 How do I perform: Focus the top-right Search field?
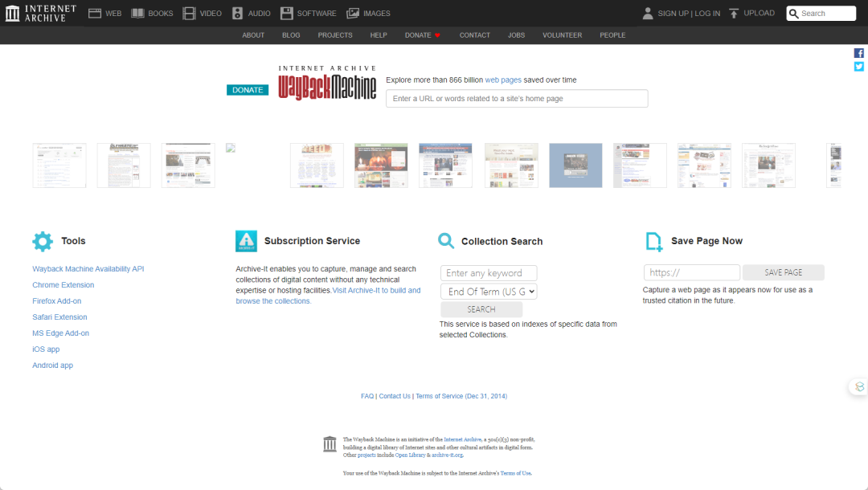[821, 14]
